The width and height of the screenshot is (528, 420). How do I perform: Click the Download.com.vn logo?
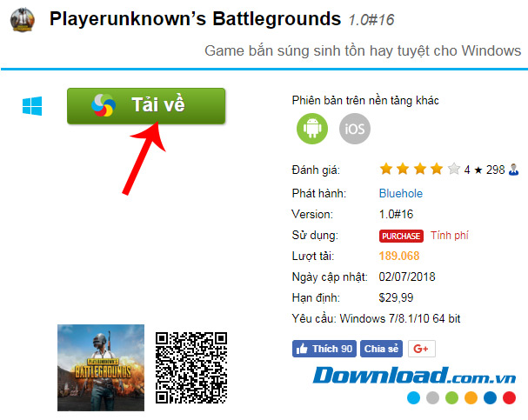click(414, 376)
